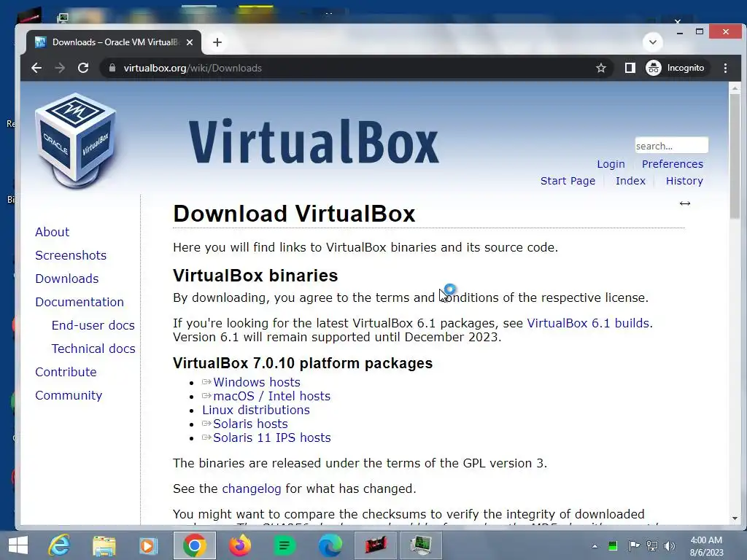
Task: Open a new browser tab
Action: (217, 42)
